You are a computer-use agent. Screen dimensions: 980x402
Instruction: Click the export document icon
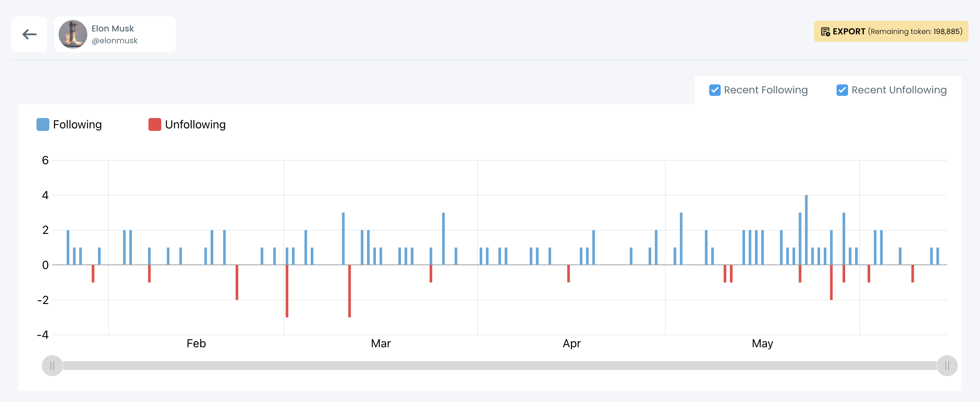[825, 31]
